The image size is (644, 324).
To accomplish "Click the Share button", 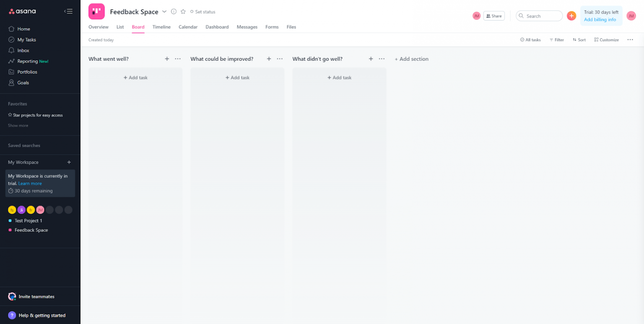I will pos(494,16).
